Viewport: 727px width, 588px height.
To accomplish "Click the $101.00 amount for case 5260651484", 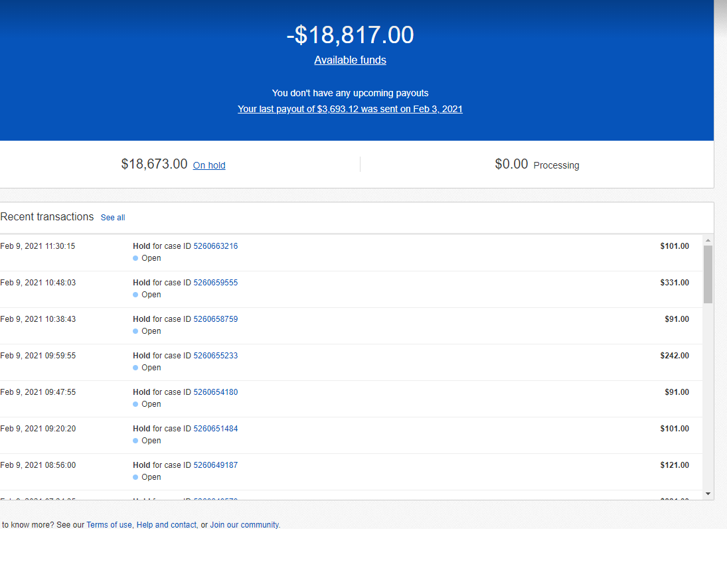I will (675, 429).
